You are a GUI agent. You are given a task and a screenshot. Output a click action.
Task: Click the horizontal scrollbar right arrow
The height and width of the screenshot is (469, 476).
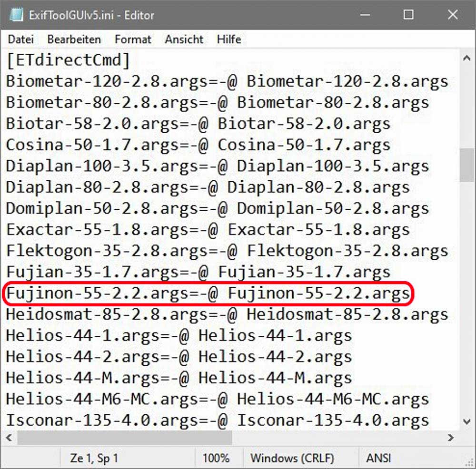click(x=451, y=438)
